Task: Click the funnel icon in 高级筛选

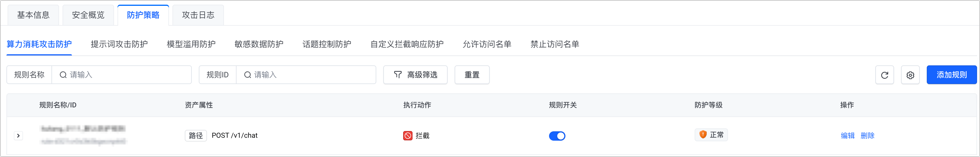Action: click(x=398, y=74)
